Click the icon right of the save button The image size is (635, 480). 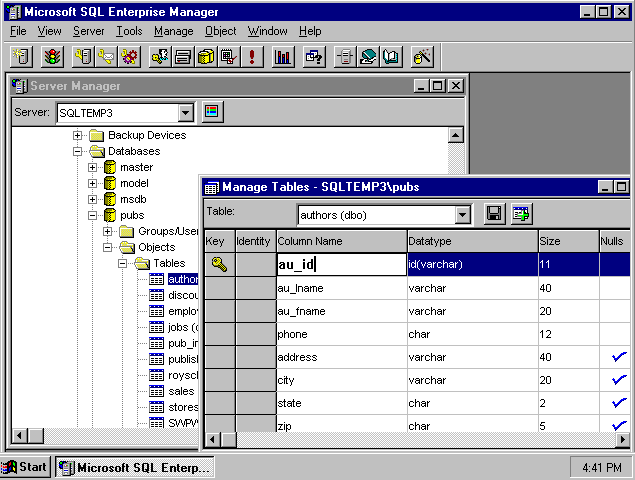coord(521,213)
